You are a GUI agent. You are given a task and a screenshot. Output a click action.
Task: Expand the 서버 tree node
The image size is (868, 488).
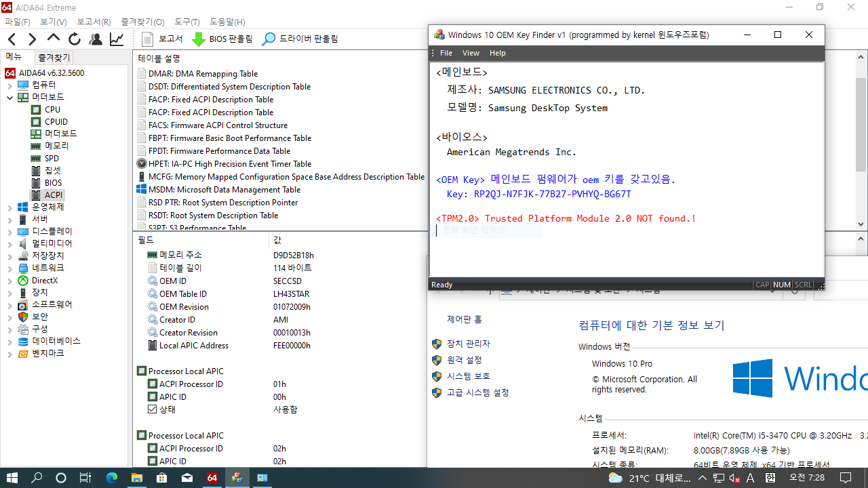coord(9,219)
